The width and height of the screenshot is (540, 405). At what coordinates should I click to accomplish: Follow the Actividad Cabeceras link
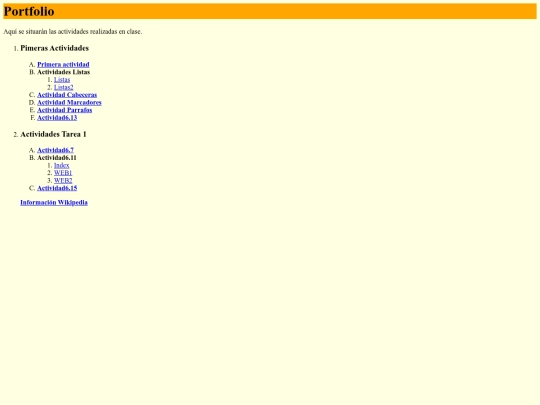point(67,95)
